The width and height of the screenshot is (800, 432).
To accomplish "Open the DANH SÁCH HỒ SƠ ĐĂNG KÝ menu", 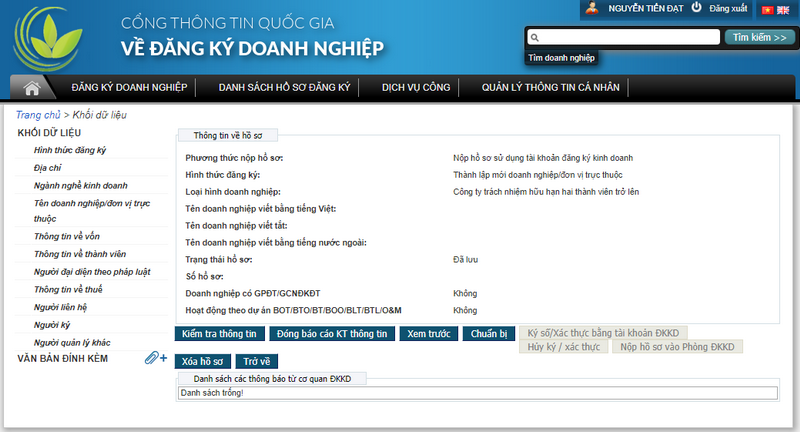I will (x=284, y=87).
